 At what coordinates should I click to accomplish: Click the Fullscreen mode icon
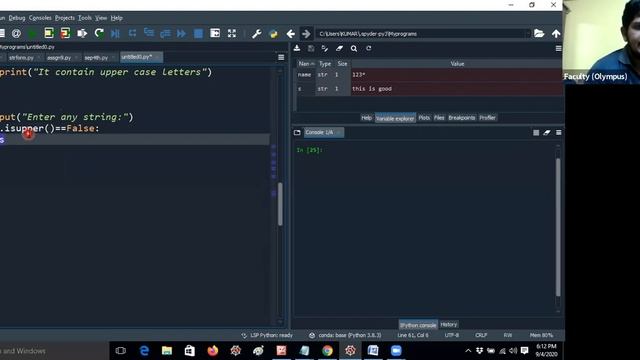[232, 33]
